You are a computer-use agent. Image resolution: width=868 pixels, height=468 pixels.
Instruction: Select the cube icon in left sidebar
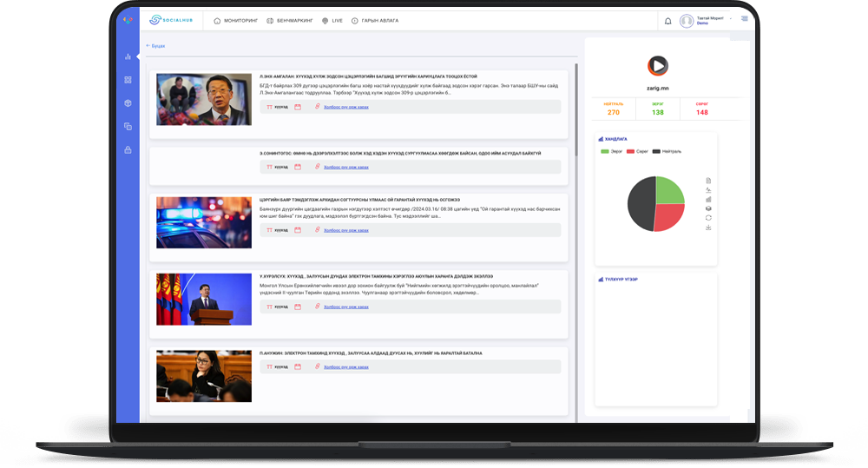128,103
